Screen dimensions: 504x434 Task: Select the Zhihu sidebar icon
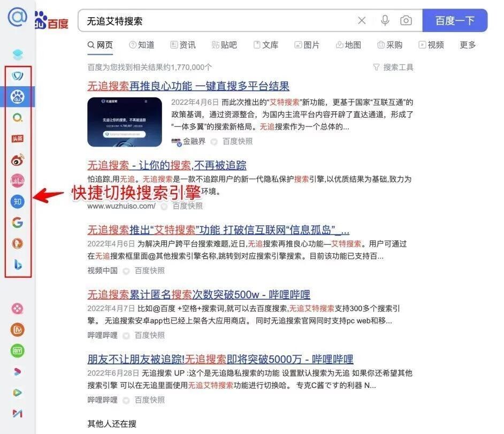click(17, 202)
